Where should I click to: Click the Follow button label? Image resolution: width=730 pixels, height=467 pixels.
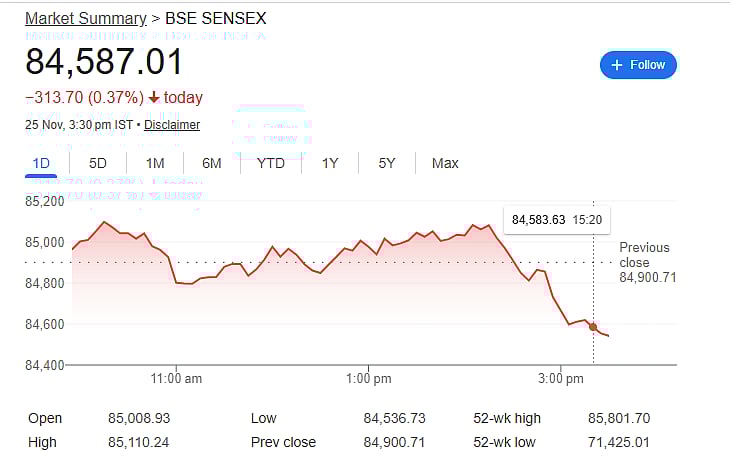[647, 65]
